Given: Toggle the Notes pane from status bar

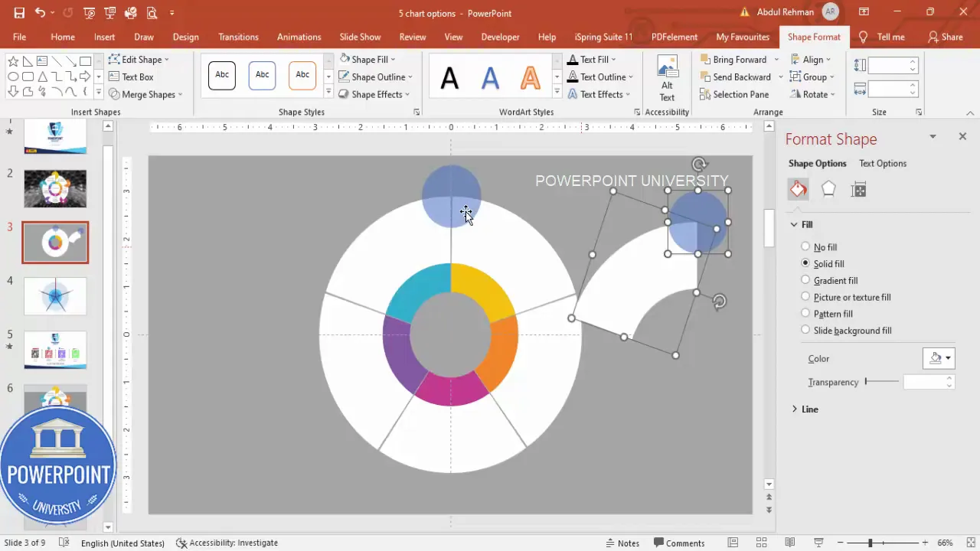Looking at the screenshot, I should click(x=622, y=543).
